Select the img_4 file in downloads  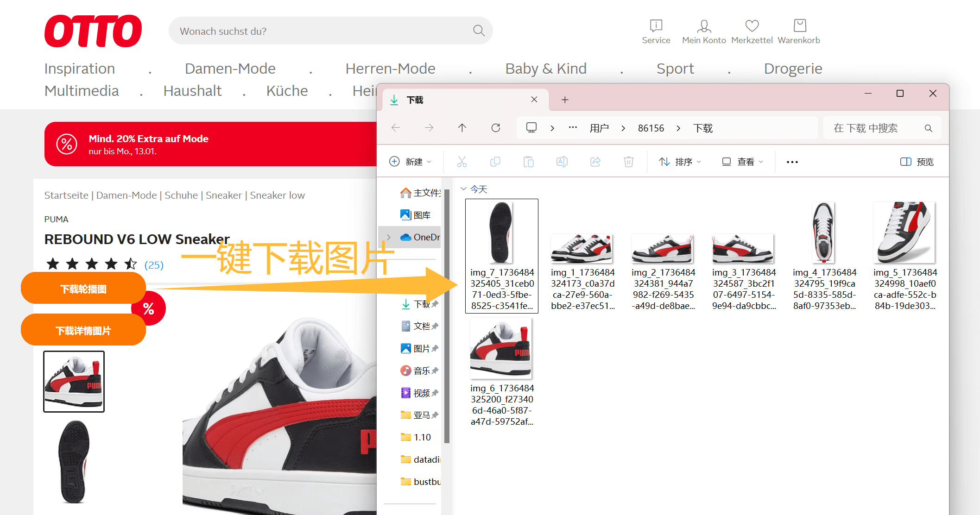[824, 256]
